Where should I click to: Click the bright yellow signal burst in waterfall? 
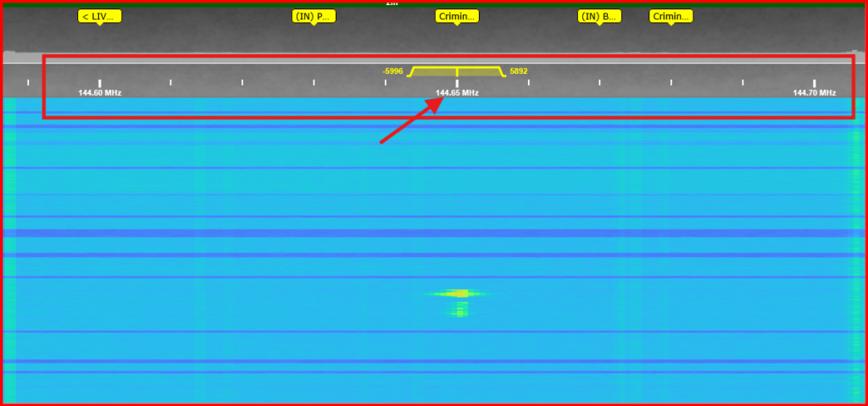pos(459,293)
